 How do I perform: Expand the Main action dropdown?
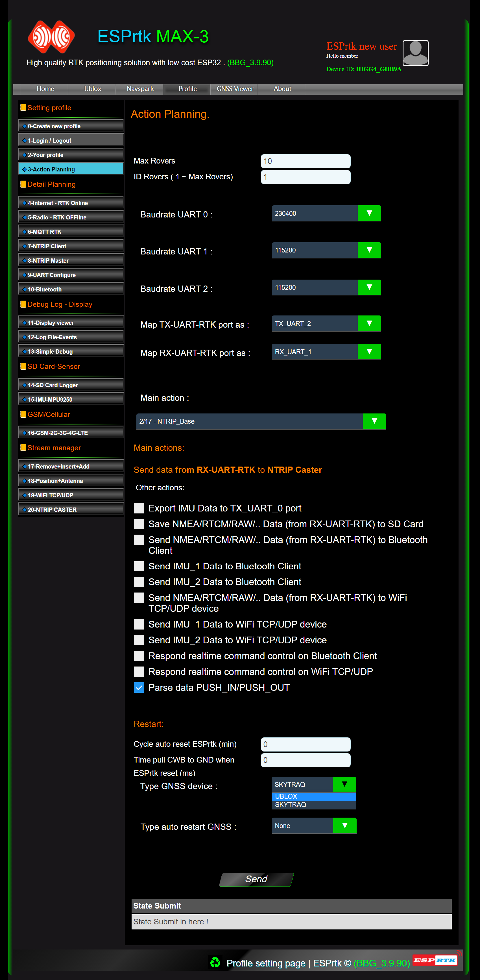(261, 421)
